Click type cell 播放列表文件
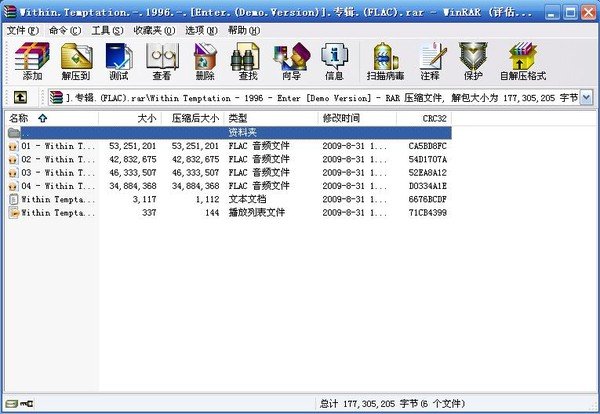The height and width of the screenshot is (414, 600). coord(257,213)
